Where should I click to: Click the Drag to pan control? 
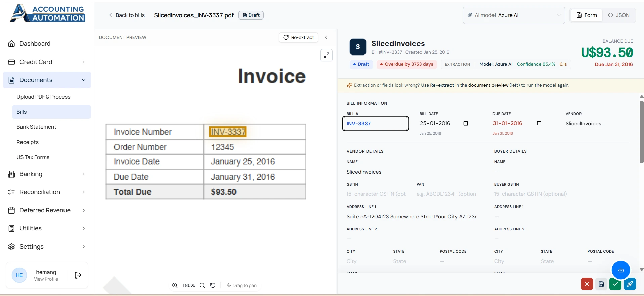(242, 285)
